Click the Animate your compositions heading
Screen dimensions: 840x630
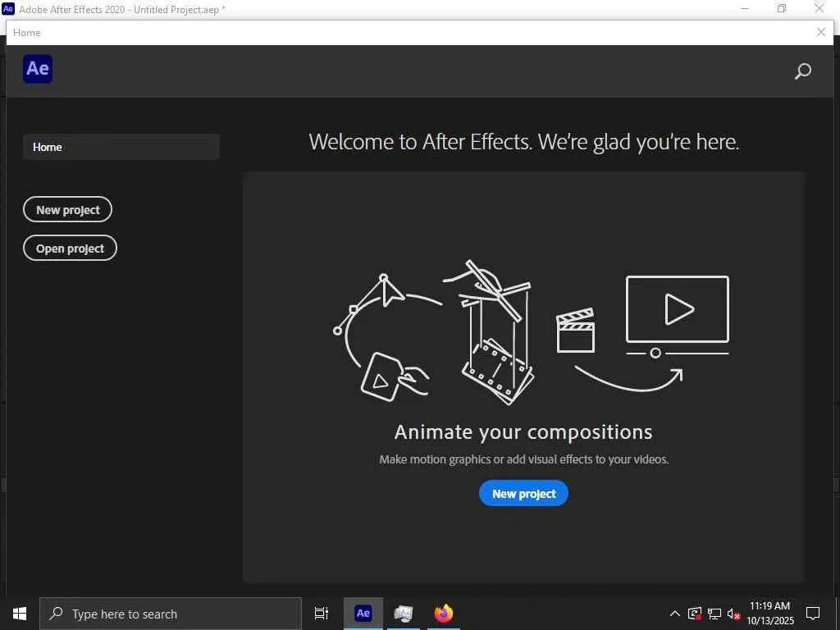coord(523,431)
